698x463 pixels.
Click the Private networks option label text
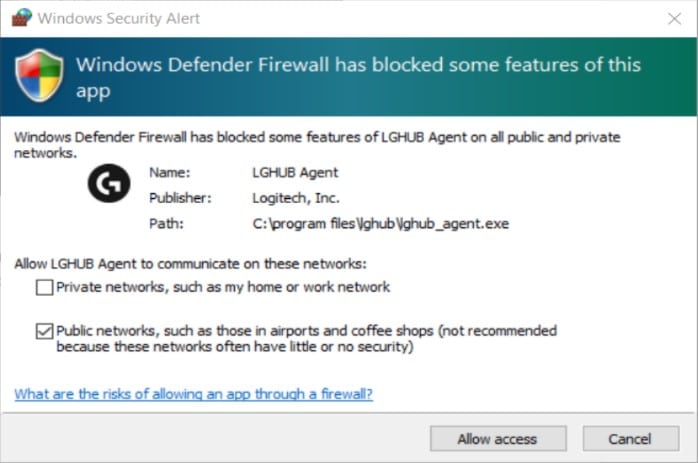(223, 287)
